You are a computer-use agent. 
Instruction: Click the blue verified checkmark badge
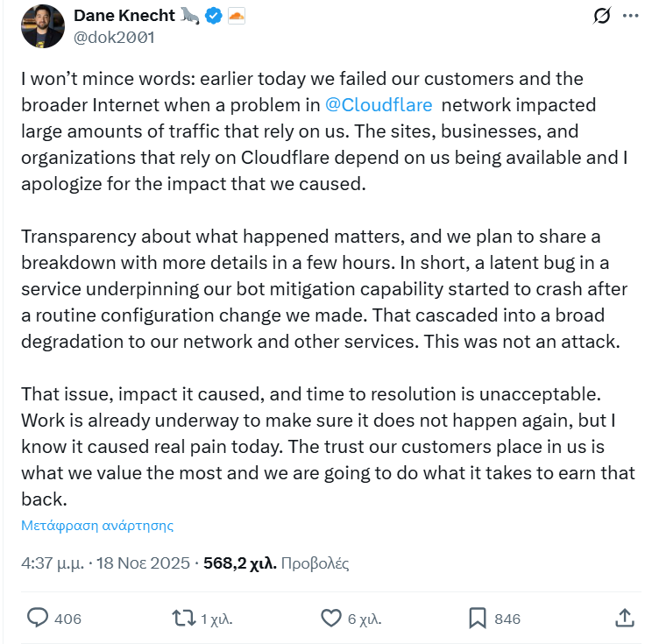click(x=213, y=15)
